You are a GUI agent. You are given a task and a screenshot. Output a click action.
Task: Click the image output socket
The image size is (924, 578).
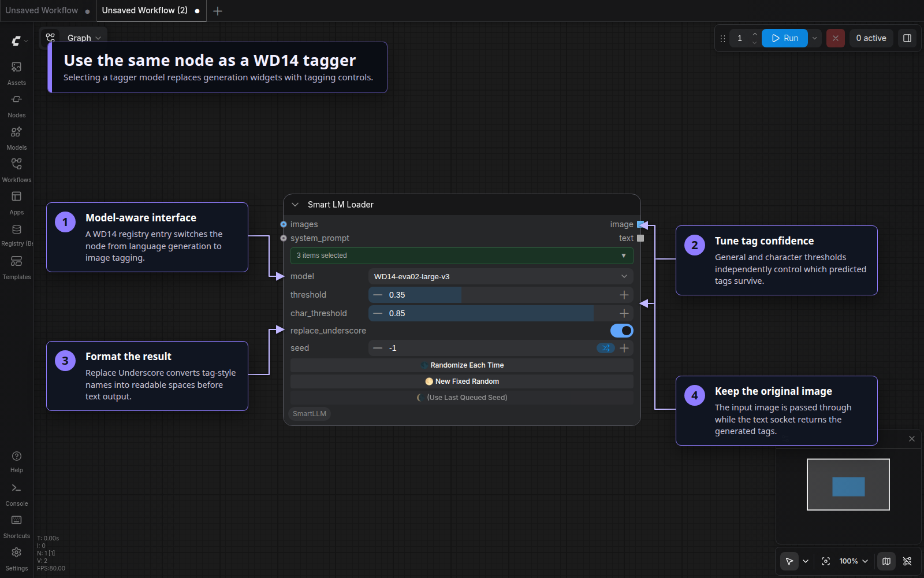(640, 224)
